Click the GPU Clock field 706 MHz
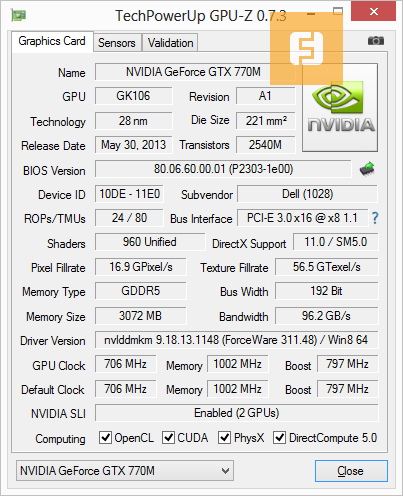This screenshot has height=496, width=403. click(126, 364)
